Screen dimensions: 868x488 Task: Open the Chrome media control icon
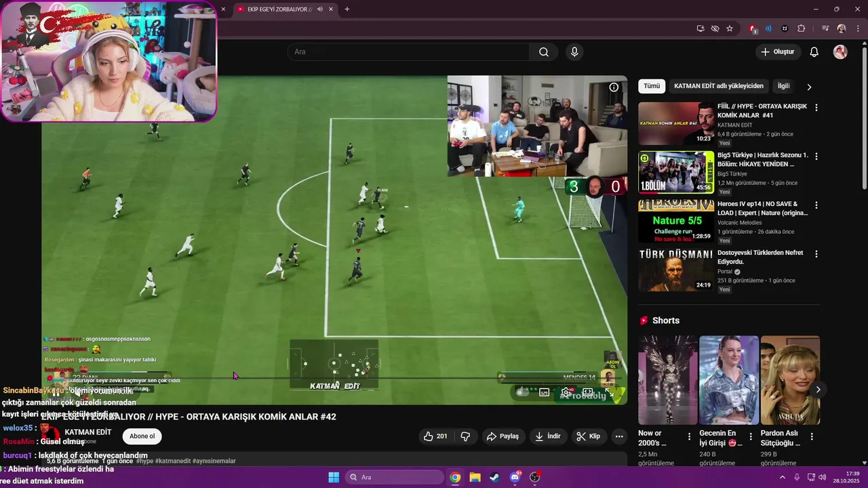pos(825,28)
